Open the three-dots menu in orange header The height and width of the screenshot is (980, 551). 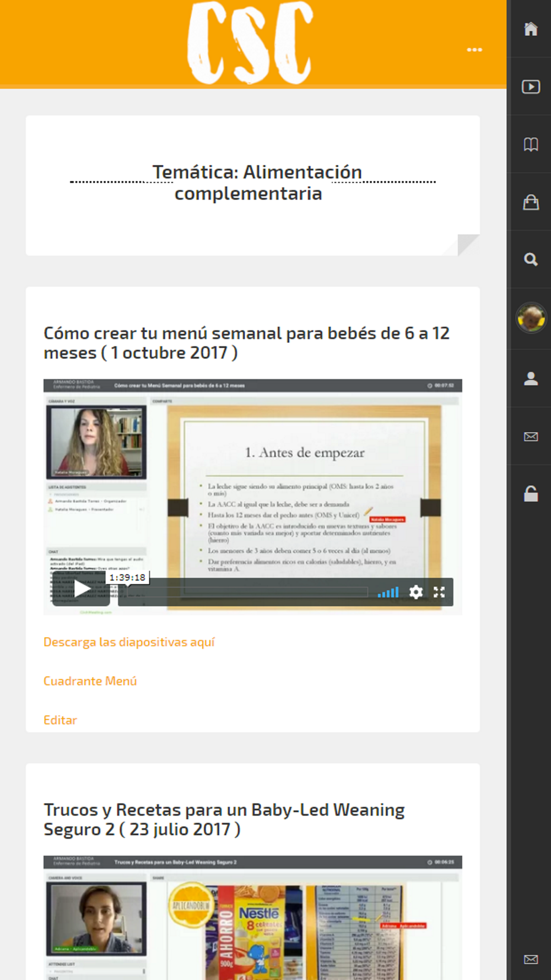474,50
